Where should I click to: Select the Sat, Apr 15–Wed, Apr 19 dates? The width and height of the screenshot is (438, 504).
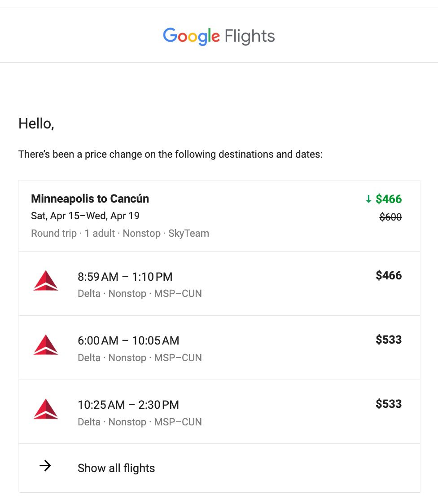point(85,216)
